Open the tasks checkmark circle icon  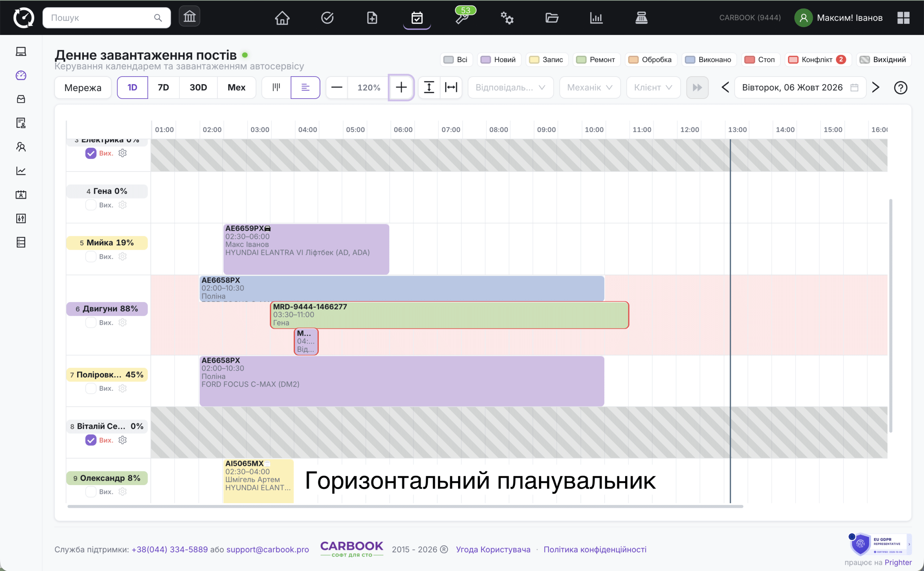[x=327, y=18]
